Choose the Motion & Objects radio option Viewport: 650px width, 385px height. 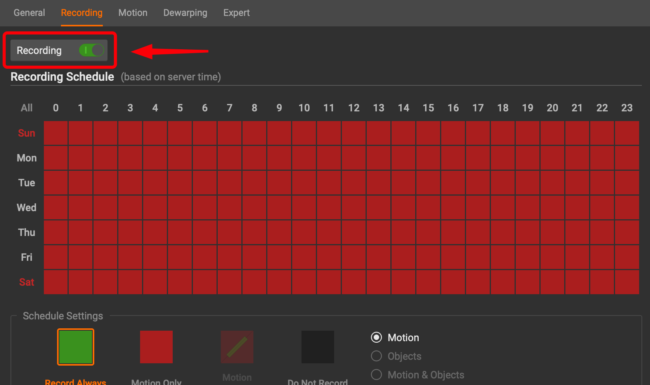click(x=376, y=375)
